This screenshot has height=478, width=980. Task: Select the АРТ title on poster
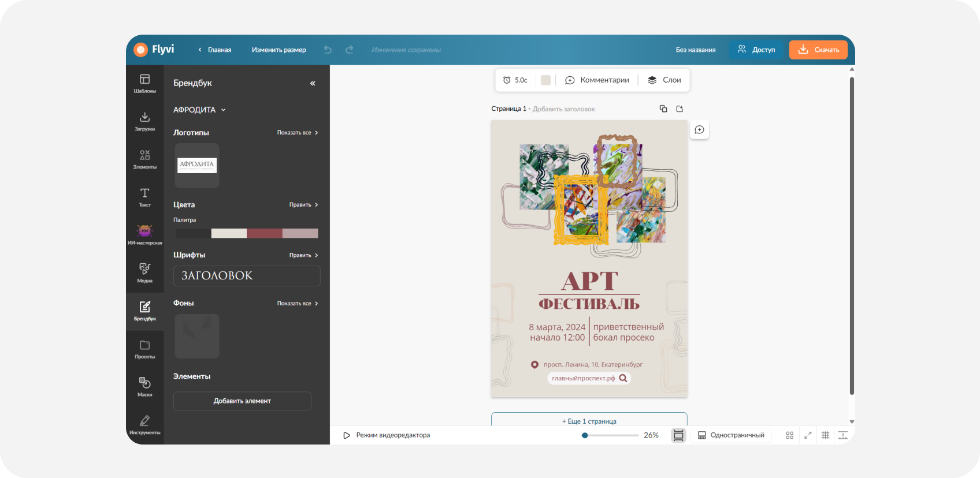point(589,281)
